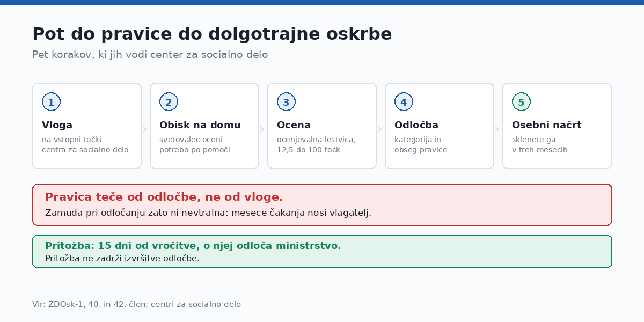
Task: Click 'kategorija in' text
Action: click(x=418, y=140)
